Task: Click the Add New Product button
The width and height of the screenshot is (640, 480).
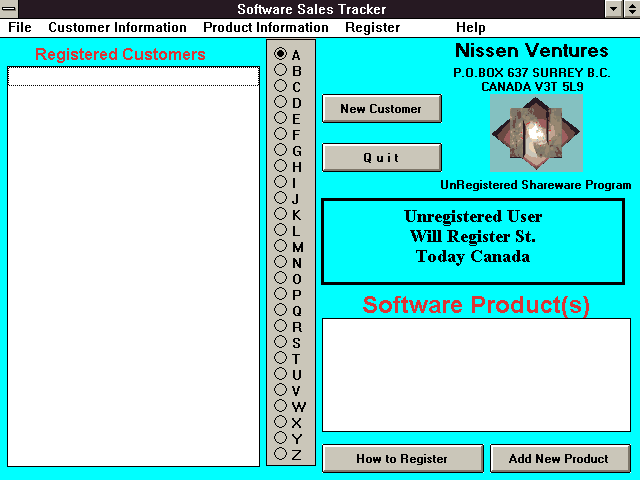Action: [x=559, y=459]
